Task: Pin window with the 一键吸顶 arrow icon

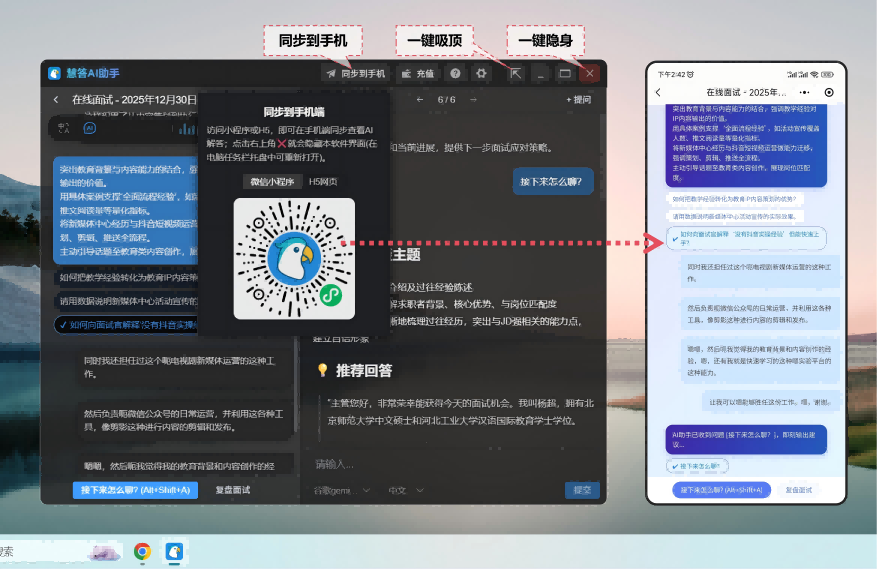Action: point(515,73)
